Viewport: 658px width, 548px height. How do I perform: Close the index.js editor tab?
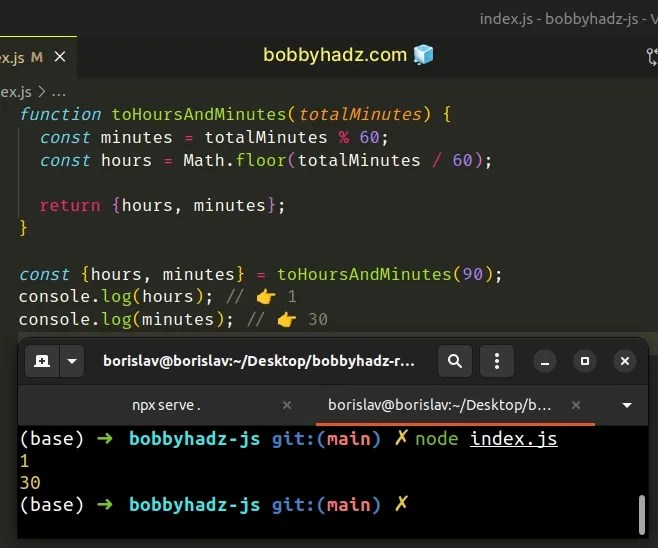click(x=60, y=56)
